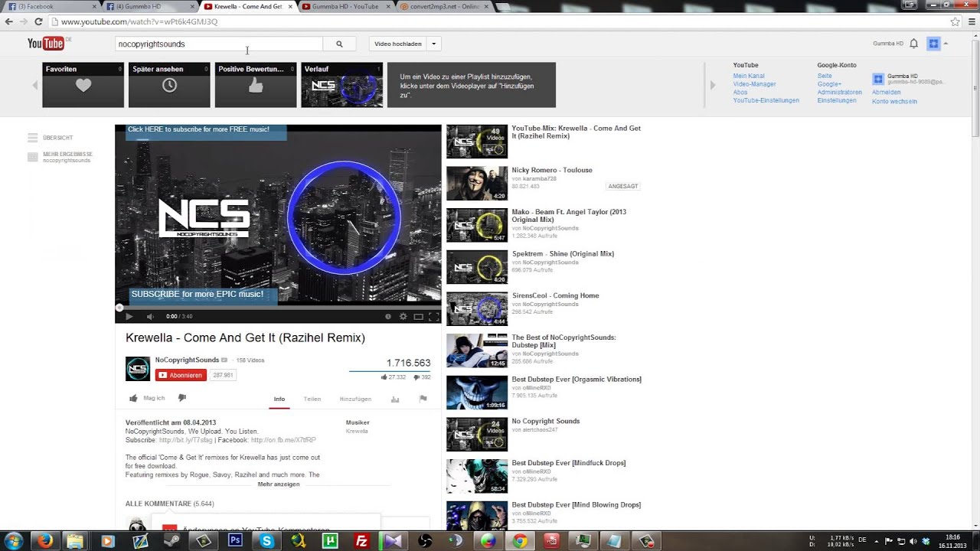Open Verlauf history tile
The image size is (980, 551).
[342, 85]
